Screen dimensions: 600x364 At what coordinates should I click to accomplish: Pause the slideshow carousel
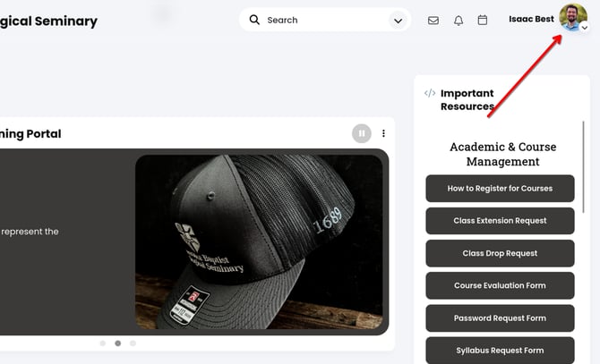coord(361,134)
